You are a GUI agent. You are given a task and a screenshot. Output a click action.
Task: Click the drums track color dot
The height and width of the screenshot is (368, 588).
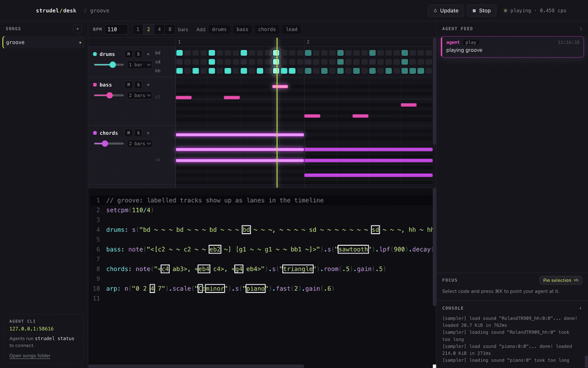[95, 55]
